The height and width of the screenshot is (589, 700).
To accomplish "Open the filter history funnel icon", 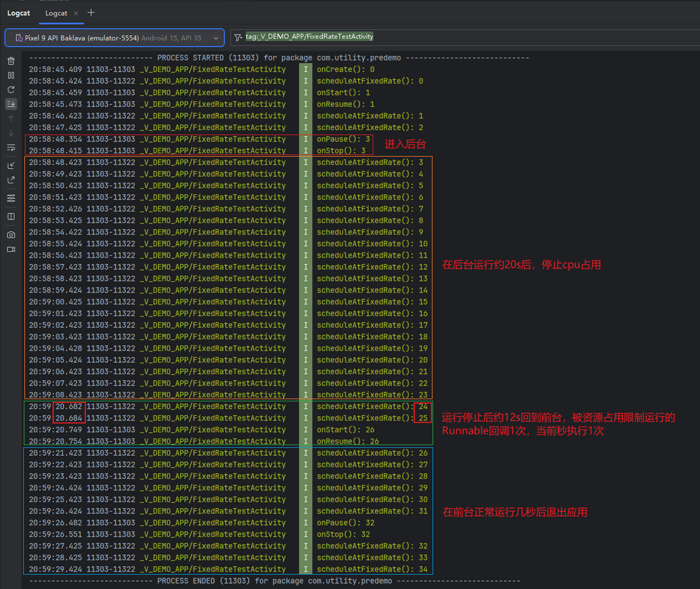I will (238, 38).
